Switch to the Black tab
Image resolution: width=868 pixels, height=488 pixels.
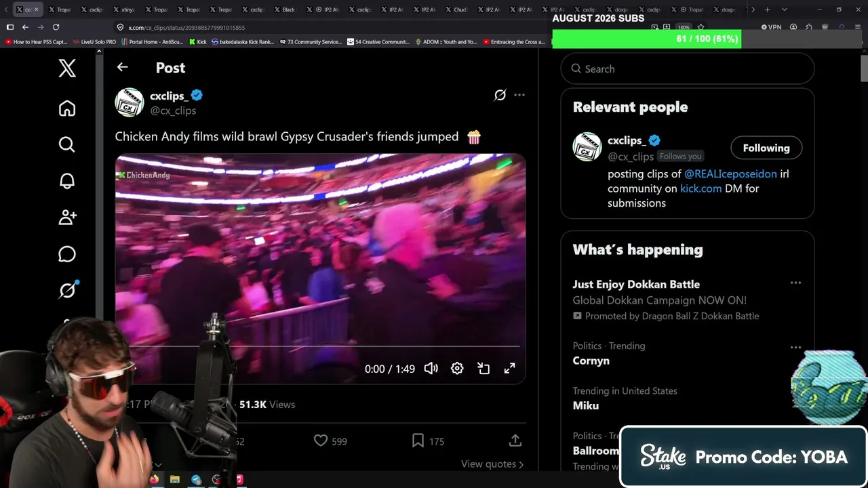(285, 9)
